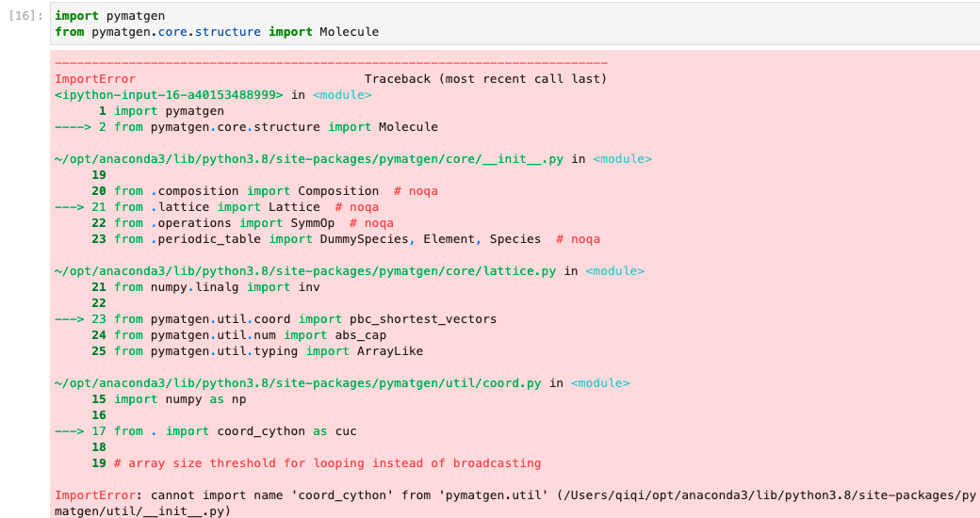Screen dimensions: 980x518
Task: Click arrow line 17 'import coord_cython as cuc'
Action: [x=205, y=431]
